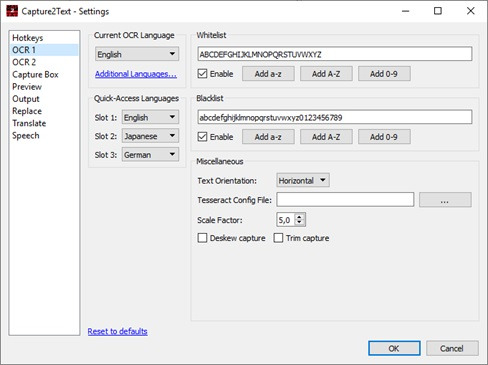Image resolution: width=488 pixels, height=365 pixels.
Task: Tick the Trim capture checkbox
Action: pyautogui.click(x=278, y=238)
